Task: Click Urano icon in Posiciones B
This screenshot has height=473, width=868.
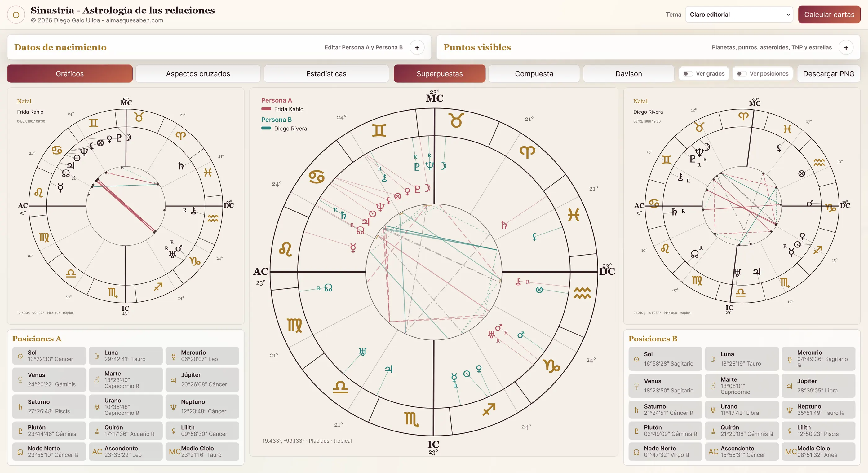Action: (x=713, y=410)
